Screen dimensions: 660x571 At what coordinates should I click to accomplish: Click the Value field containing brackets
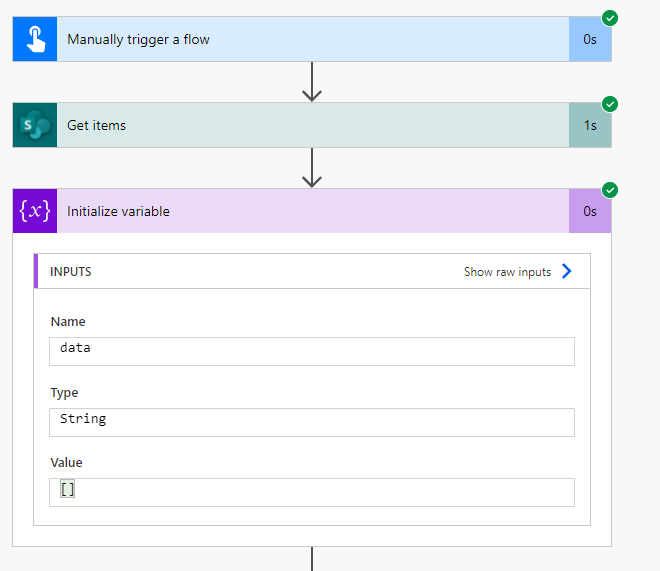coord(312,492)
